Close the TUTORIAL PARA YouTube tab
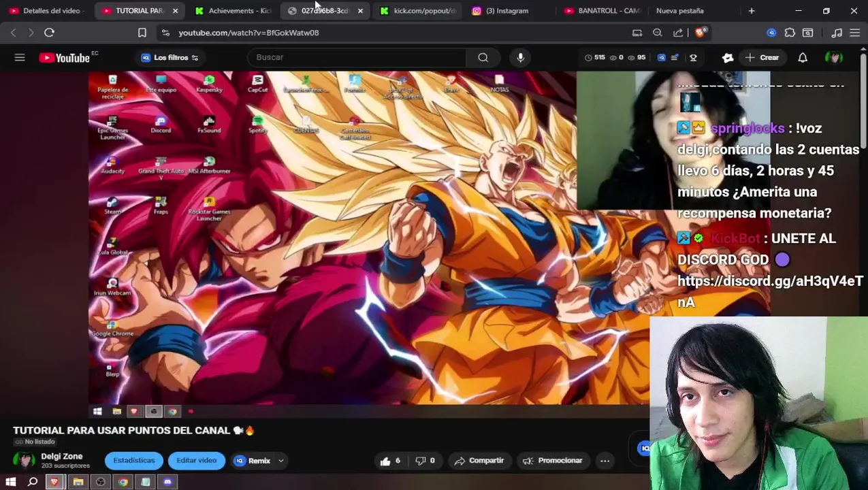The width and height of the screenshot is (868, 490). pyautogui.click(x=175, y=11)
